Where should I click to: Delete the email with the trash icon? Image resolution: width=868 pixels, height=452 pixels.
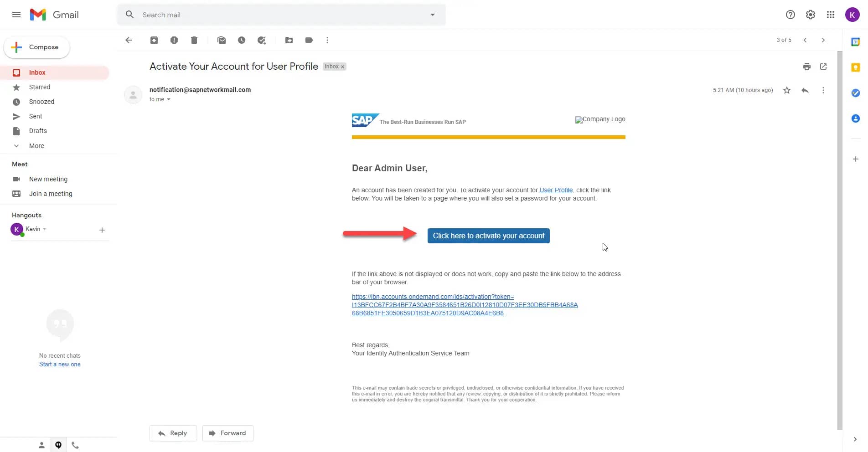(x=194, y=40)
